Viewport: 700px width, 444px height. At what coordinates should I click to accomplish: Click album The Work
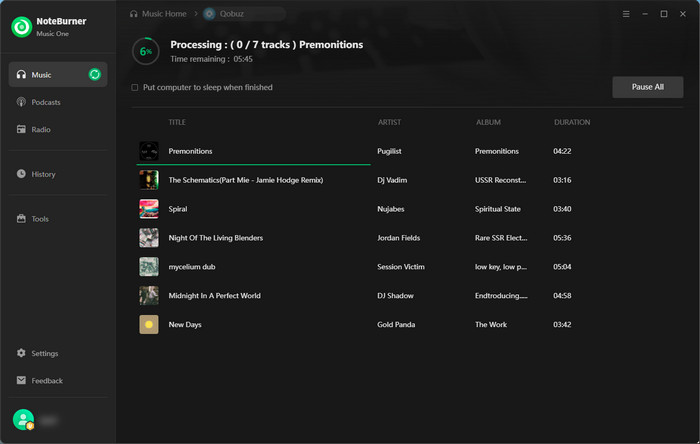tap(491, 324)
